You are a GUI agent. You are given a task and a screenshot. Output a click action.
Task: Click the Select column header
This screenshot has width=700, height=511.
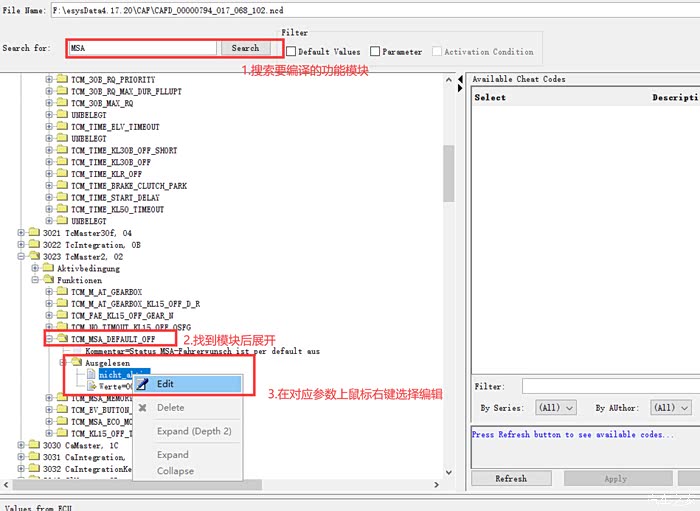click(x=490, y=97)
